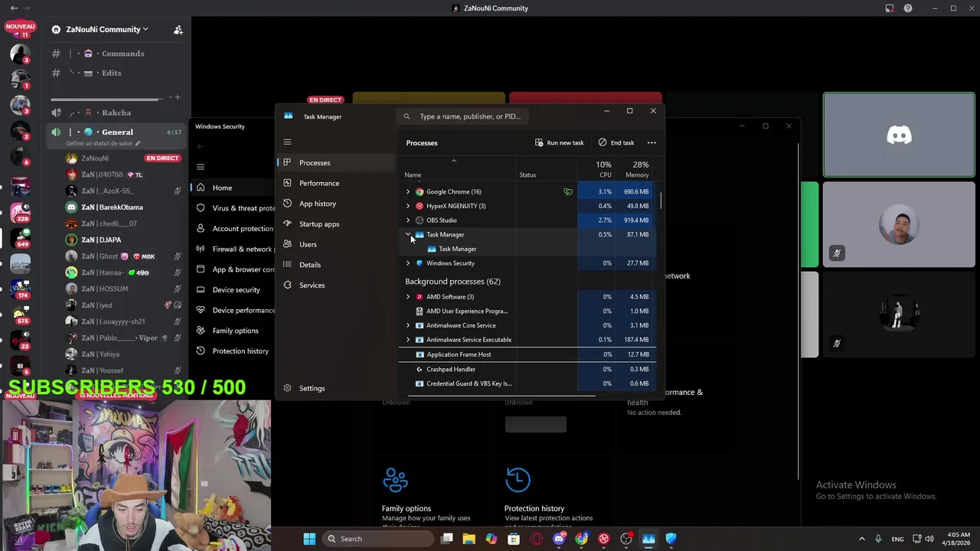The image size is (980, 551).
Task: Expand HyperX NGENUITY process group
Action: tap(407, 206)
